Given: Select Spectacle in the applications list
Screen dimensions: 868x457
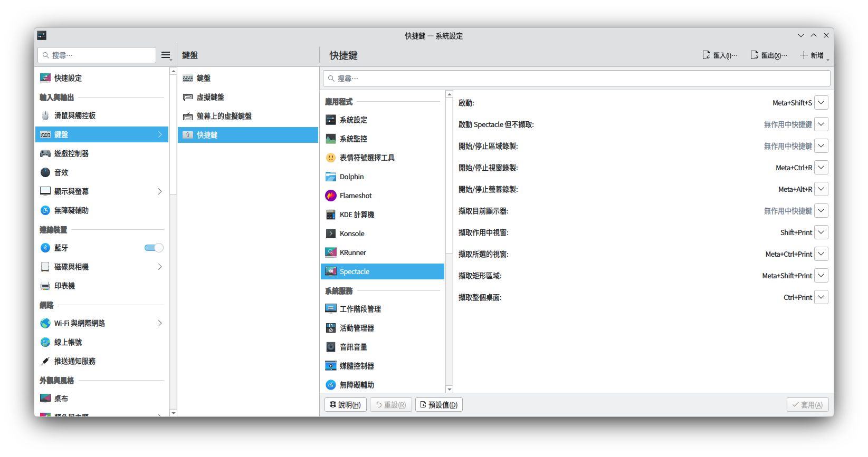Looking at the screenshot, I should [x=383, y=271].
